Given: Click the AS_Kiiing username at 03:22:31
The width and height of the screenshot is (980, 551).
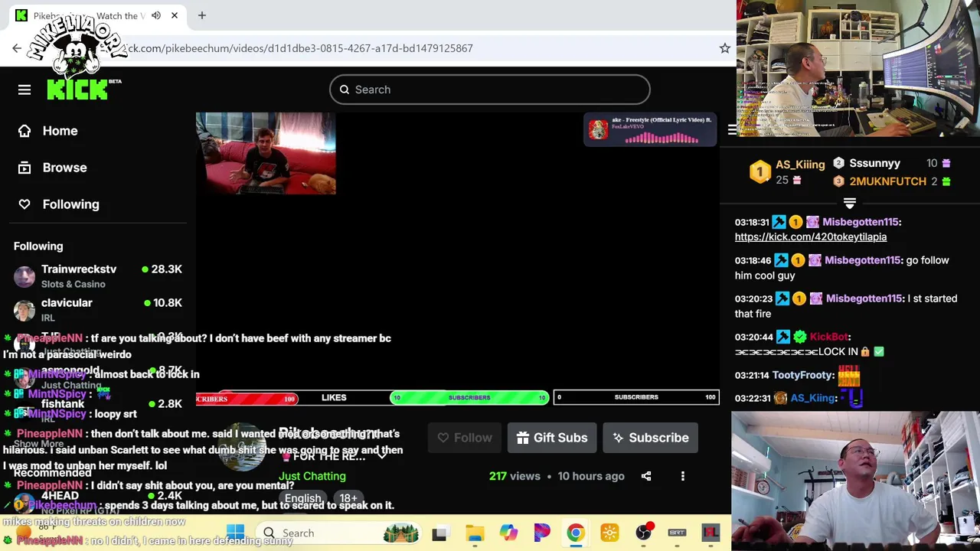Looking at the screenshot, I should tap(813, 398).
